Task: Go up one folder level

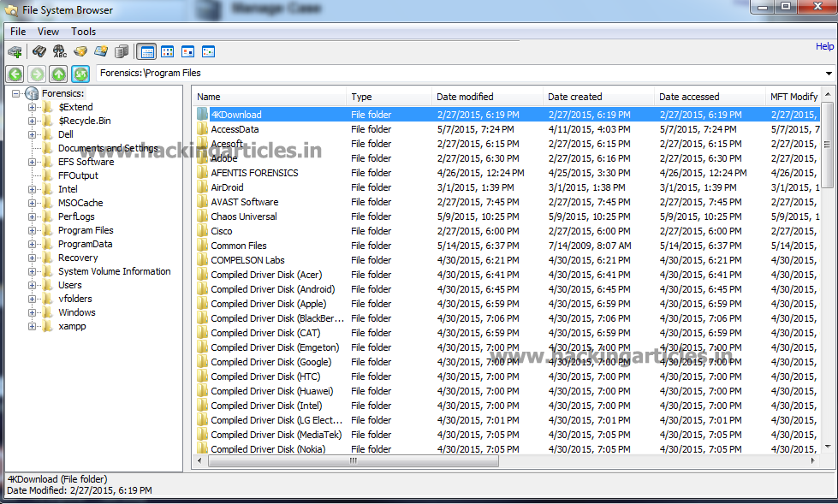Action: [58, 74]
